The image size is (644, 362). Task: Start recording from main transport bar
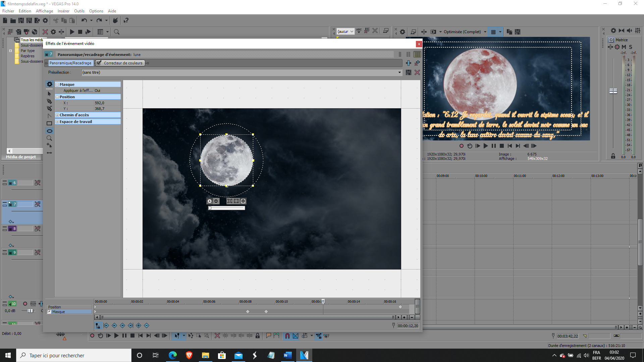92,336
